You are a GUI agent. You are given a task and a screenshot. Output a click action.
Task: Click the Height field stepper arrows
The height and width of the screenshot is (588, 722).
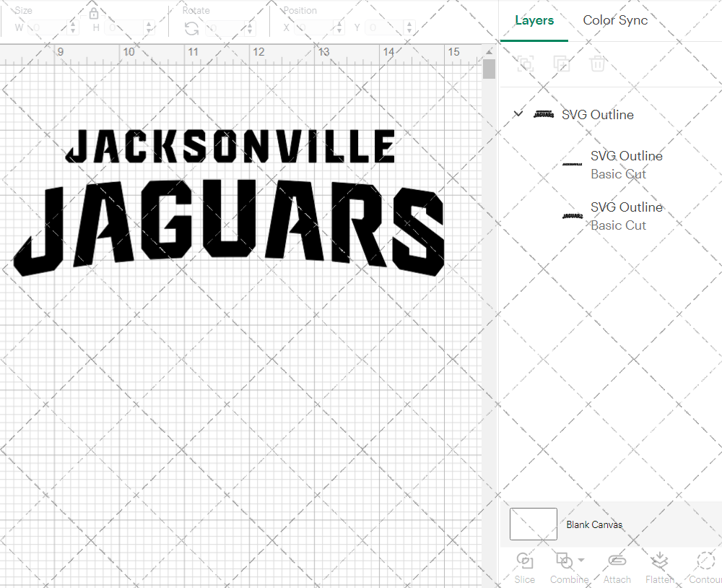click(149, 28)
